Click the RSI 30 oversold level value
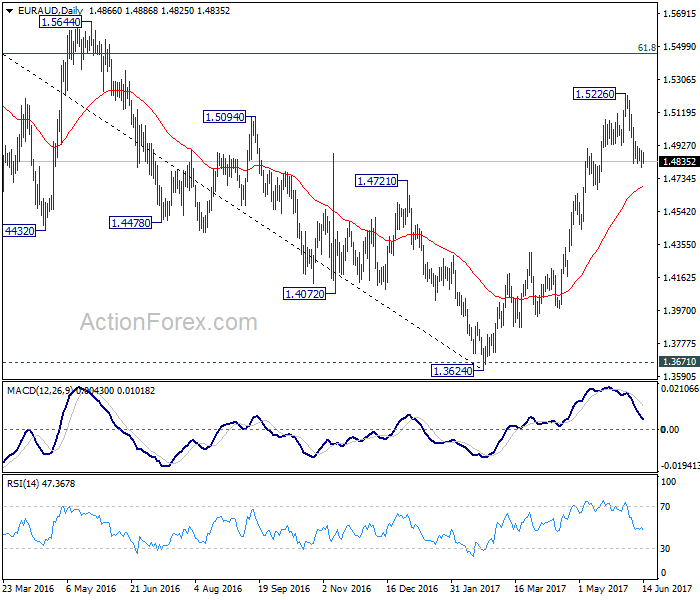Screen dimensions: 700x600 click(x=665, y=549)
